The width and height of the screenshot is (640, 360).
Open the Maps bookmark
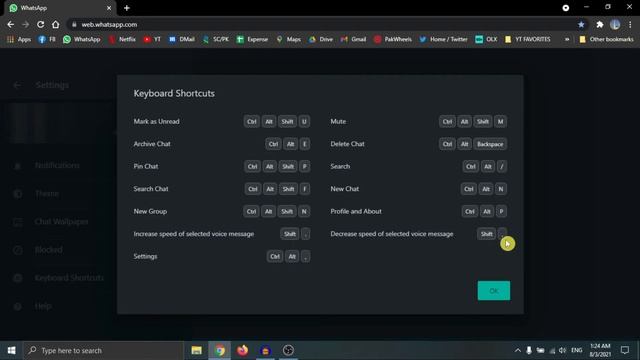[289, 39]
